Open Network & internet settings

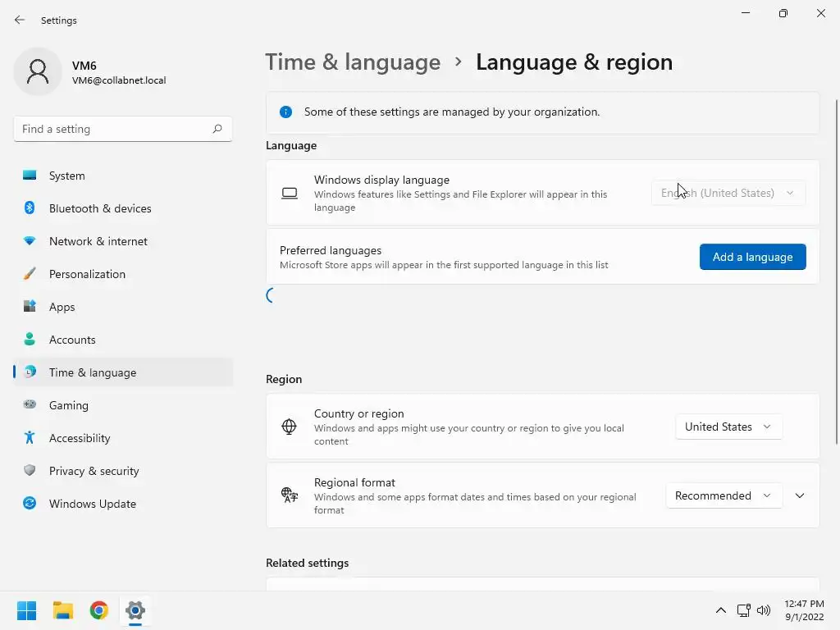[123, 241]
